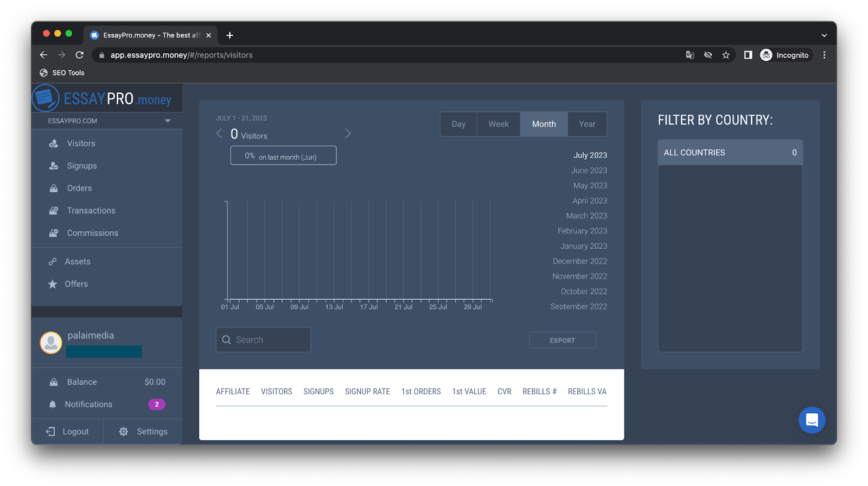The width and height of the screenshot is (868, 486).
Task: Open Notifications with badge 2
Action: pos(107,405)
